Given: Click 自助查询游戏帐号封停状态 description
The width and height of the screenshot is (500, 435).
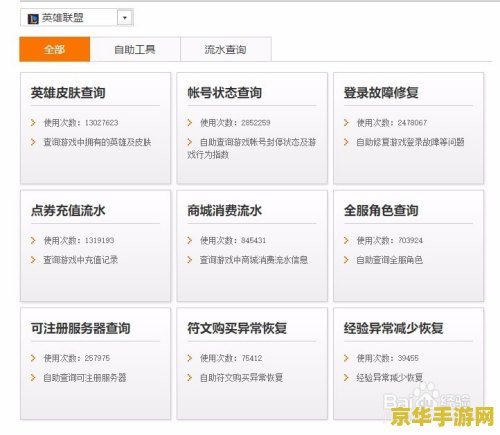Looking at the screenshot, I should point(252,148).
